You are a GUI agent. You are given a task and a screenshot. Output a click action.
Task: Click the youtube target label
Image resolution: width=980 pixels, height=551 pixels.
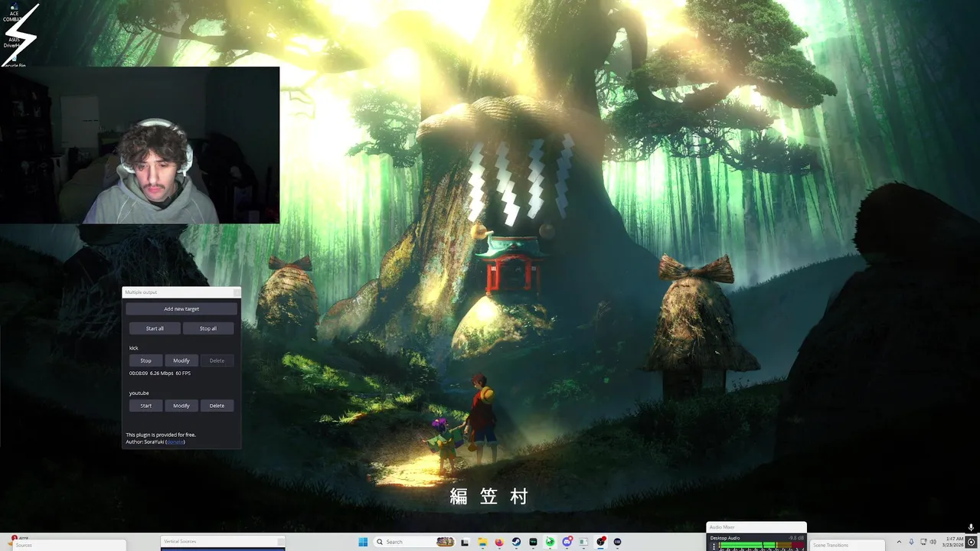(139, 393)
